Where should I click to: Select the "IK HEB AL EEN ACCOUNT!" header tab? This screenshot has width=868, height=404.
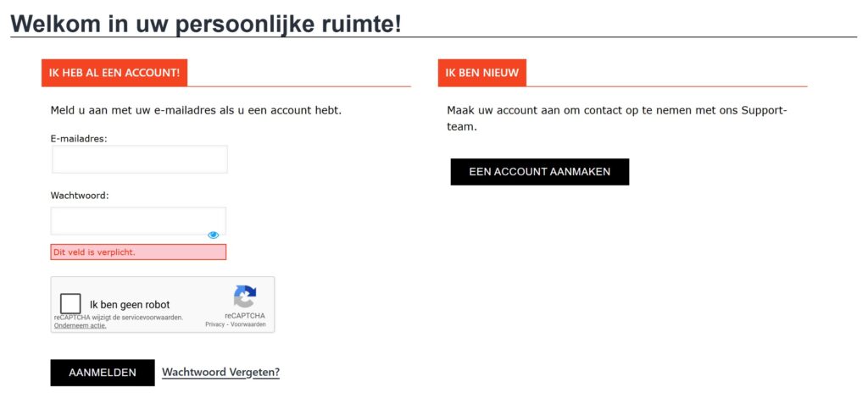tap(114, 73)
